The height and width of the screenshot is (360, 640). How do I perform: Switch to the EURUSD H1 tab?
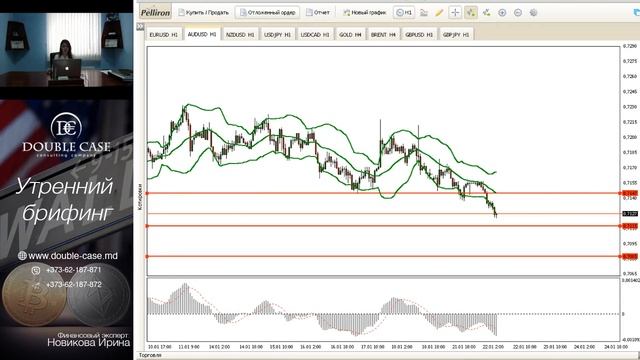click(x=163, y=35)
